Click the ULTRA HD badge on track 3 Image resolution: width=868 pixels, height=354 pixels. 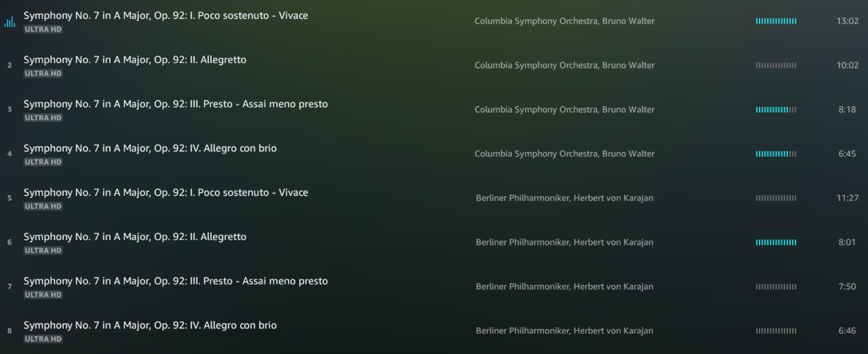[43, 118]
